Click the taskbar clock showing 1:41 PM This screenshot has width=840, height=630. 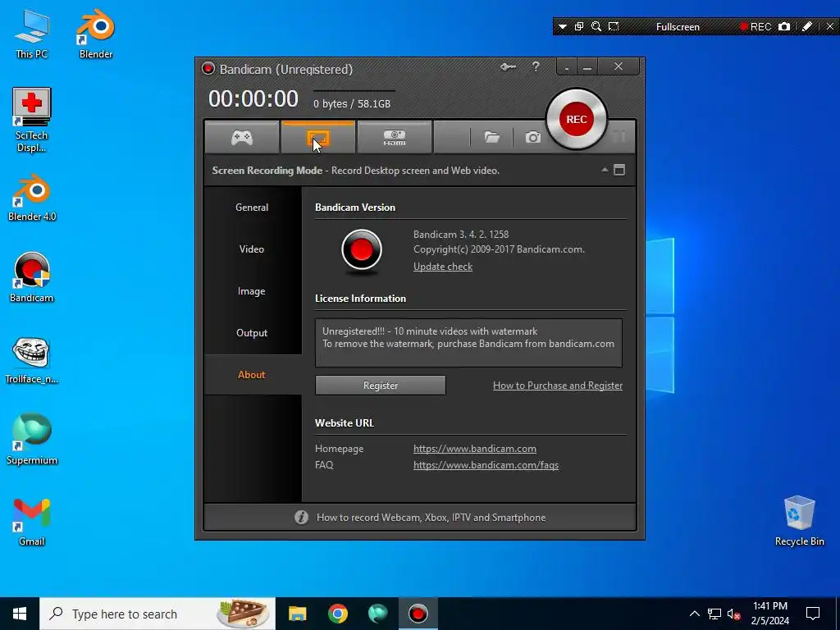(769, 614)
